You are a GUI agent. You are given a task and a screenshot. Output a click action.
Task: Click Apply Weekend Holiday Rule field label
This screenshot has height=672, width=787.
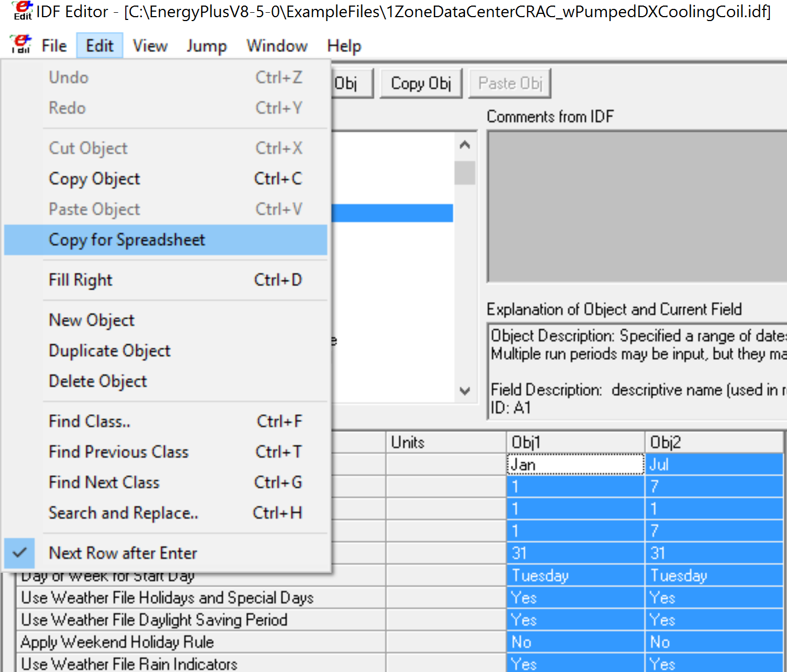117,642
